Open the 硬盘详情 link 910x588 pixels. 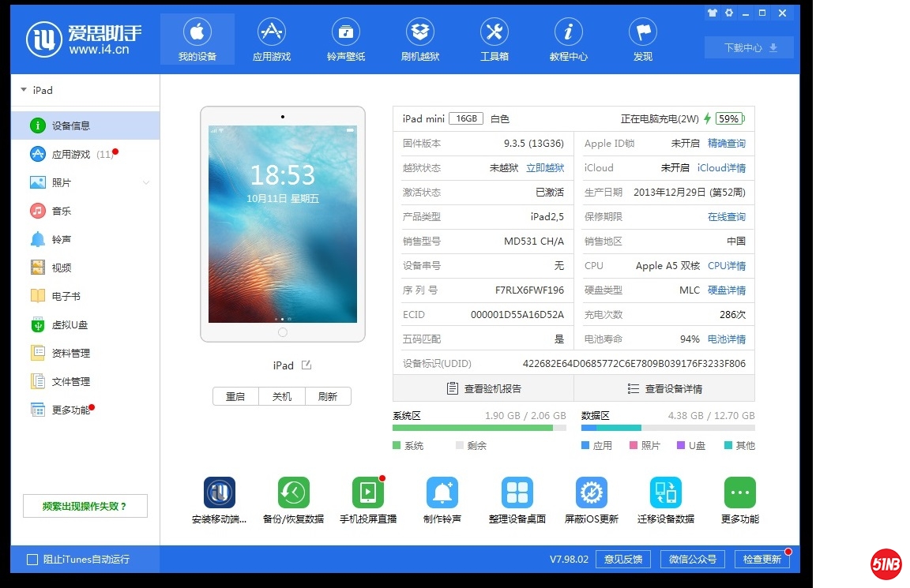pos(727,290)
